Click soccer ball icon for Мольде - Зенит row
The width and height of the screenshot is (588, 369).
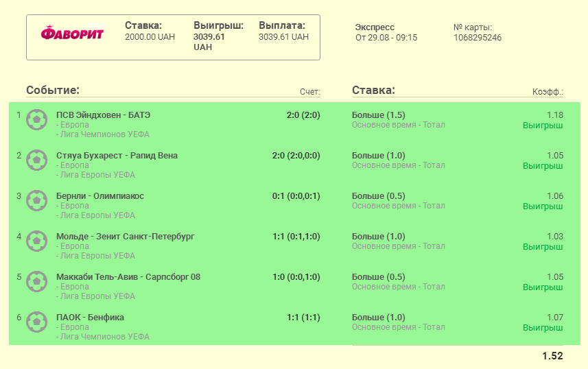pos(37,241)
